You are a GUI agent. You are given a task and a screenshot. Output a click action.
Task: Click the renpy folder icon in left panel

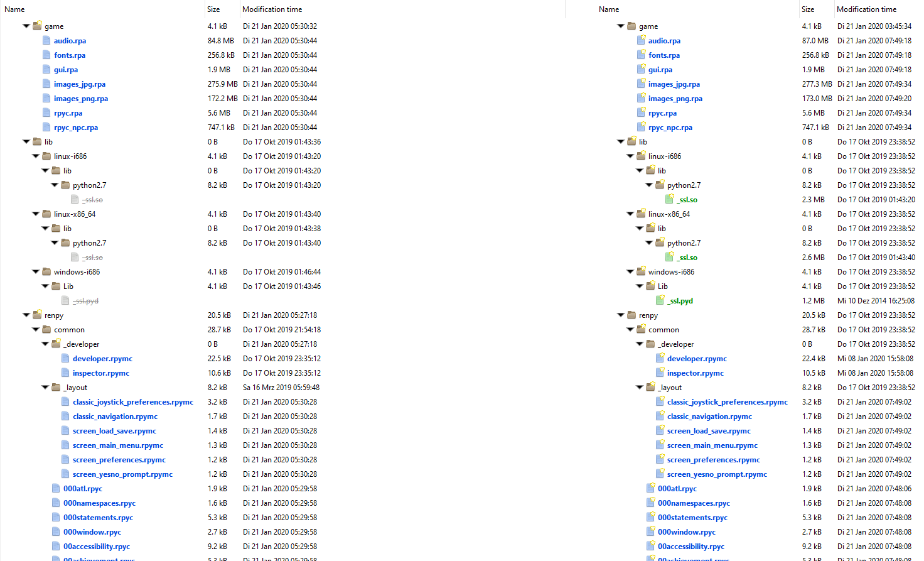click(36, 315)
